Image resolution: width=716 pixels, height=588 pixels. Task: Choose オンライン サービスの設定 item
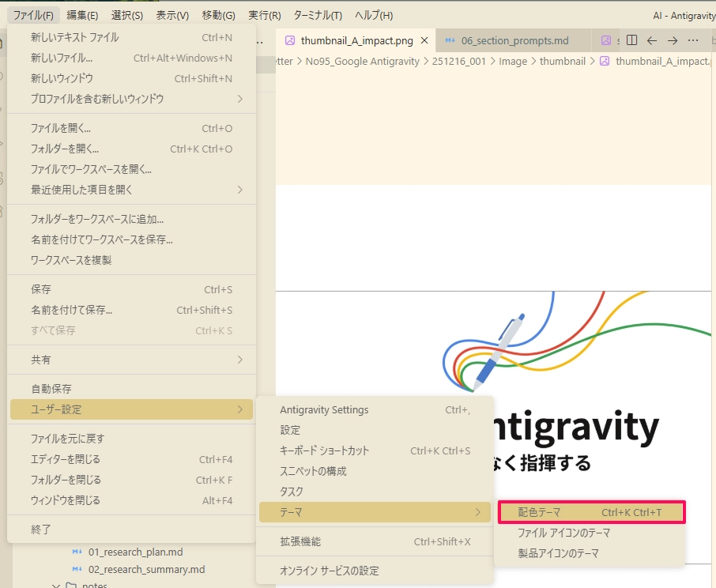pos(375,571)
